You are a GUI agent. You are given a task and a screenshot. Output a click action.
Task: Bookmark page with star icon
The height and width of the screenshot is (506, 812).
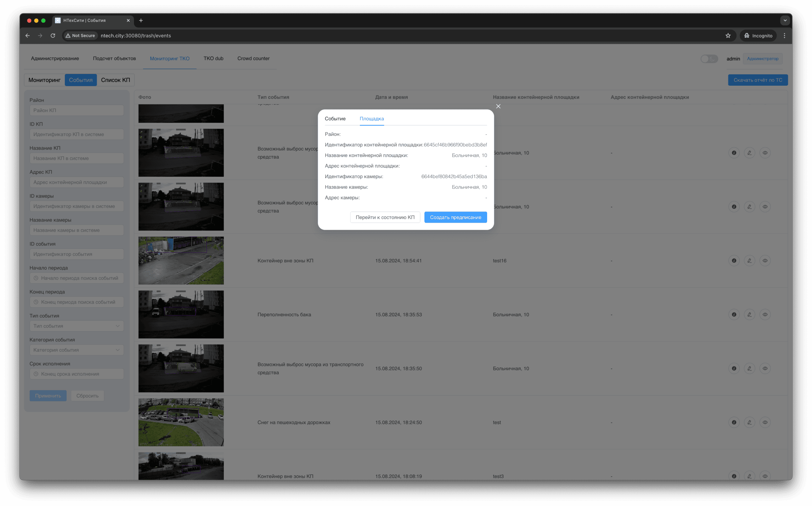point(728,36)
